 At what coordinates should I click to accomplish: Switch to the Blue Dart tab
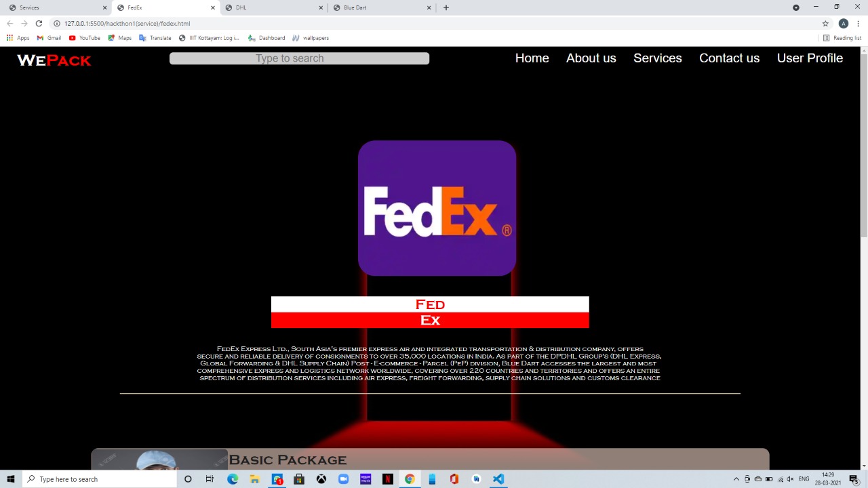(381, 7)
